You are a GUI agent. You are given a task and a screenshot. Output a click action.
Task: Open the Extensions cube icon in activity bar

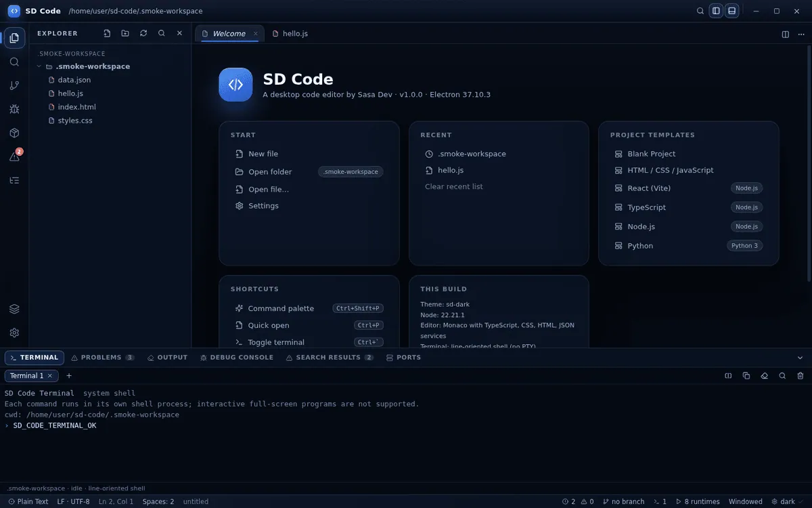pyautogui.click(x=14, y=133)
